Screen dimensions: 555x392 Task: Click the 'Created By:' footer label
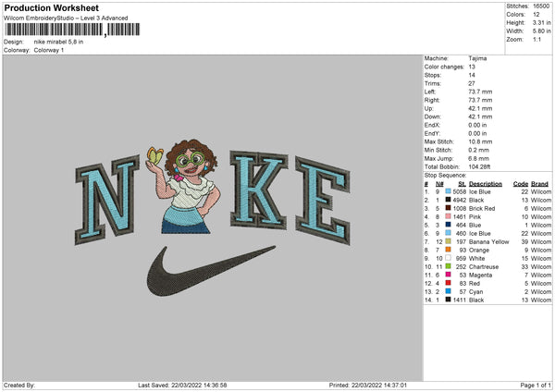point(19,385)
